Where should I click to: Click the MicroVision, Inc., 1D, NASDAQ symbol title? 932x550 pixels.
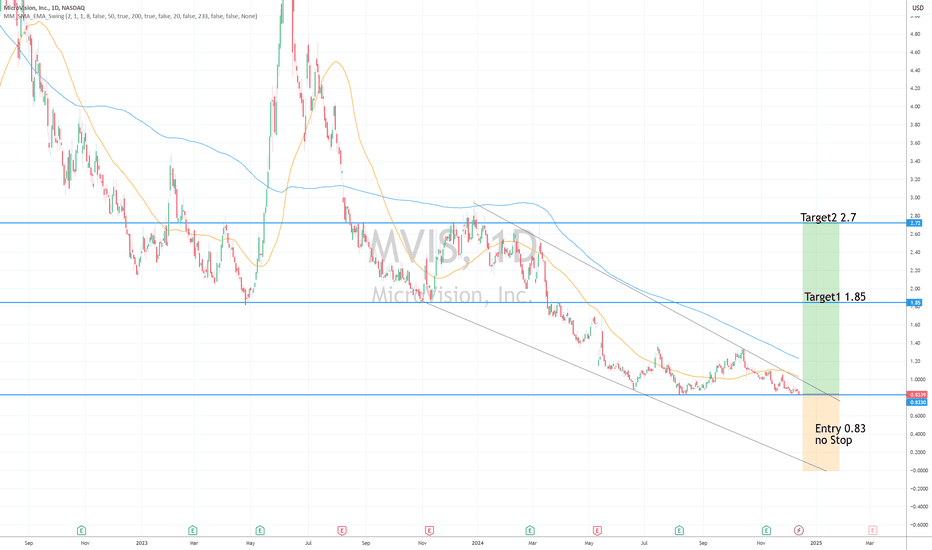click(x=44, y=8)
